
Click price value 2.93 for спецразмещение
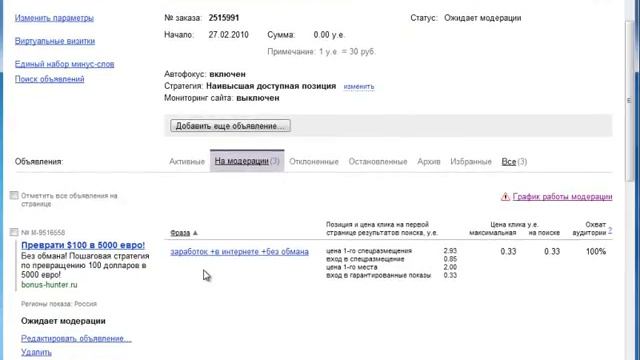(x=450, y=251)
